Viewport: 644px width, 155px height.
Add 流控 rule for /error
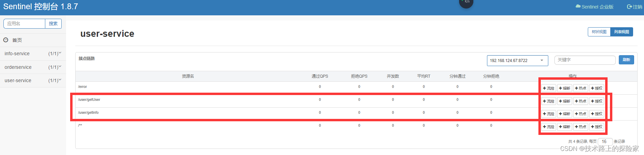point(549,88)
